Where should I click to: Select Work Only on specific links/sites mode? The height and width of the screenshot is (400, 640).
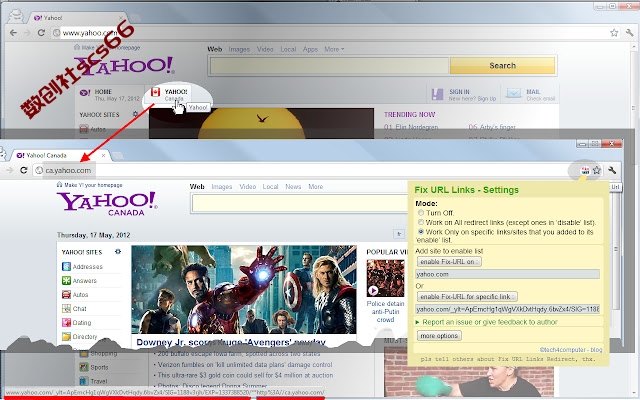coord(421,231)
